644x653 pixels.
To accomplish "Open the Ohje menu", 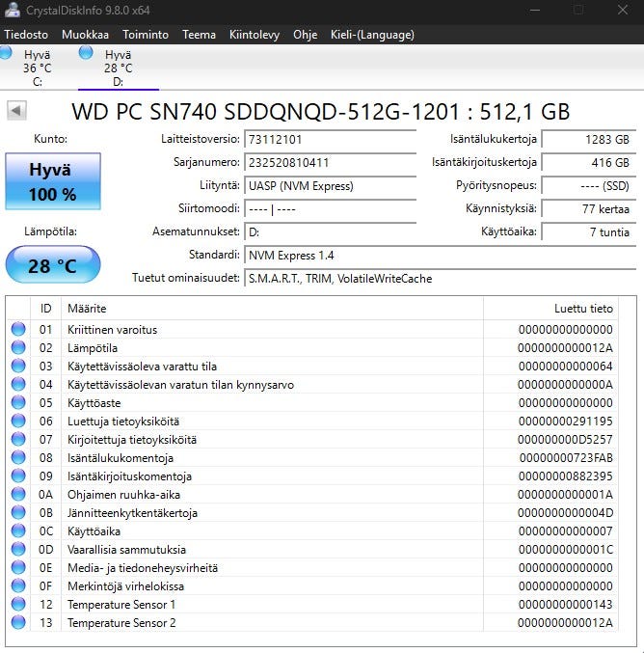I will click(306, 35).
